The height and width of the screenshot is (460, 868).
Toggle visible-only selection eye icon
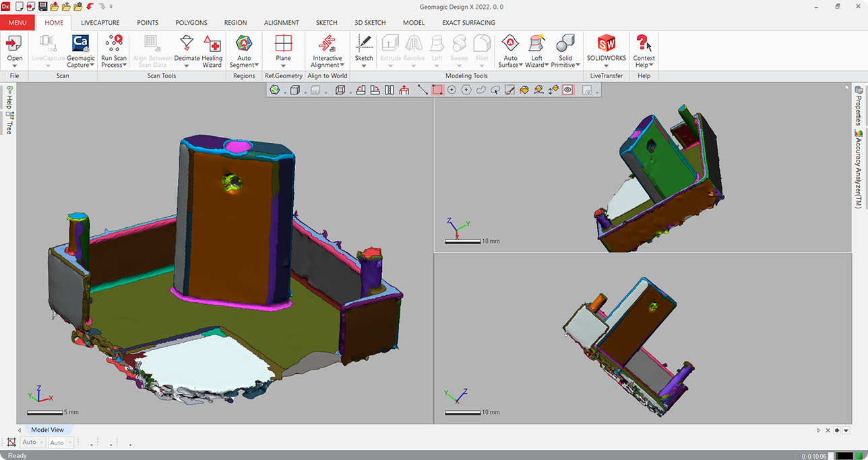(567, 90)
